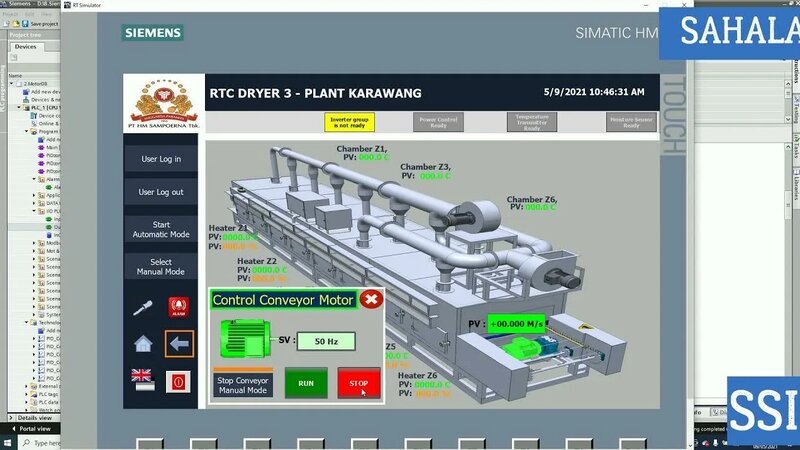Image resolution: width=800 pixels, height=450 pixels.
Task: Click the Power Control Ready indicator
Action: (x=438, y=122)
